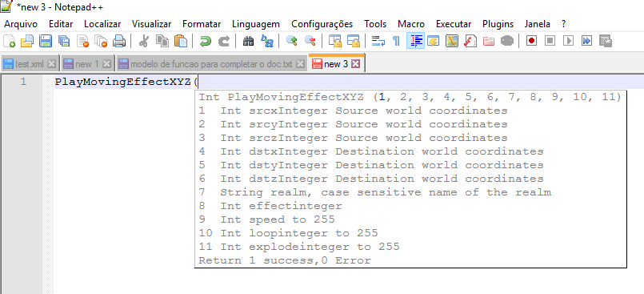644x294 pixels.
Task: Click the Open file folder icon
Action: point(27,41)
